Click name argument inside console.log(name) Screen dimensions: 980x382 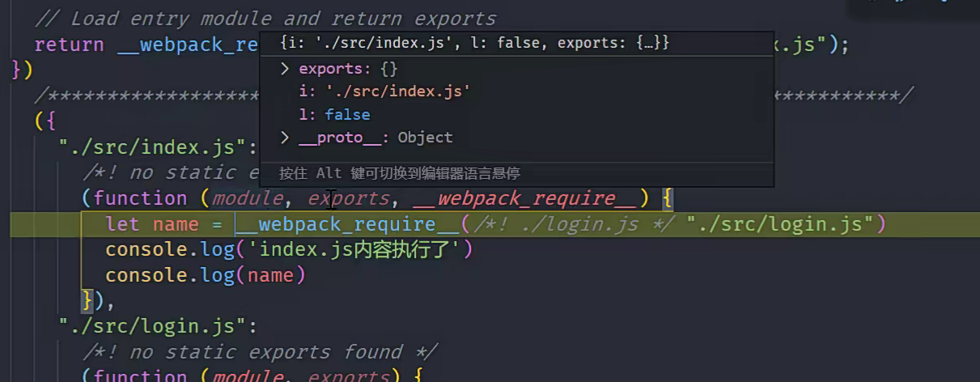(x=270, y=275)
